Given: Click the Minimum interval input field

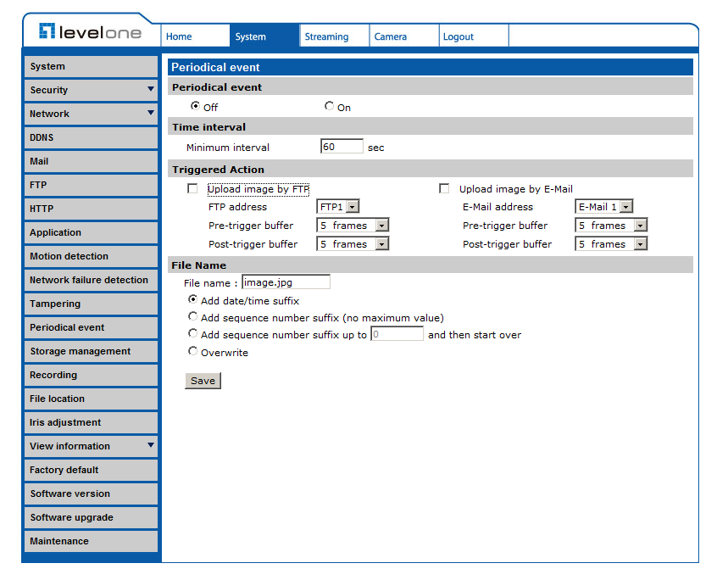Looking at the screenshot, I should pyautogui.click(x=342, y=147).
